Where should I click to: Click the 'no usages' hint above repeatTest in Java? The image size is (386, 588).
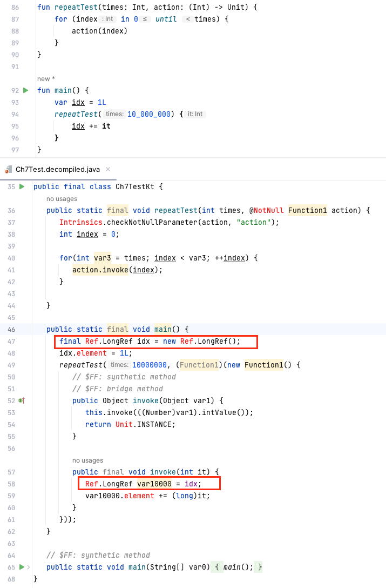tap(62, 199)
